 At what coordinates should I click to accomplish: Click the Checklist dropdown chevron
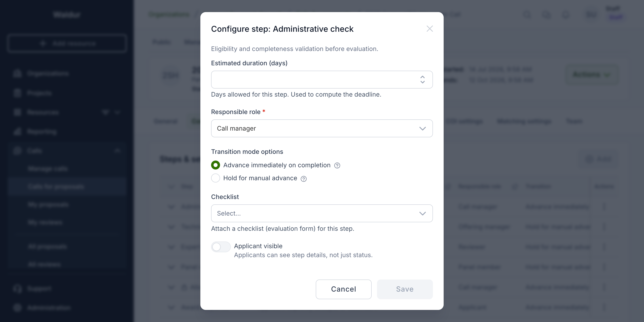tap(422, 214)
